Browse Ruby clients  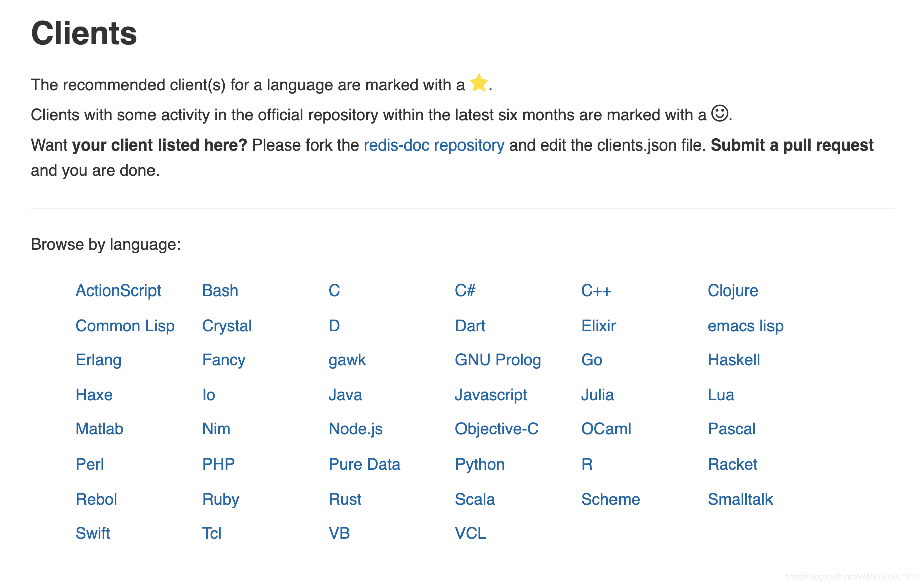tap(221, 499)
